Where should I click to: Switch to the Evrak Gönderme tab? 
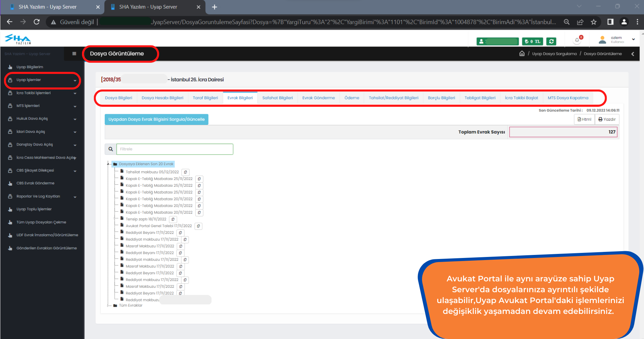pos(318,98)
